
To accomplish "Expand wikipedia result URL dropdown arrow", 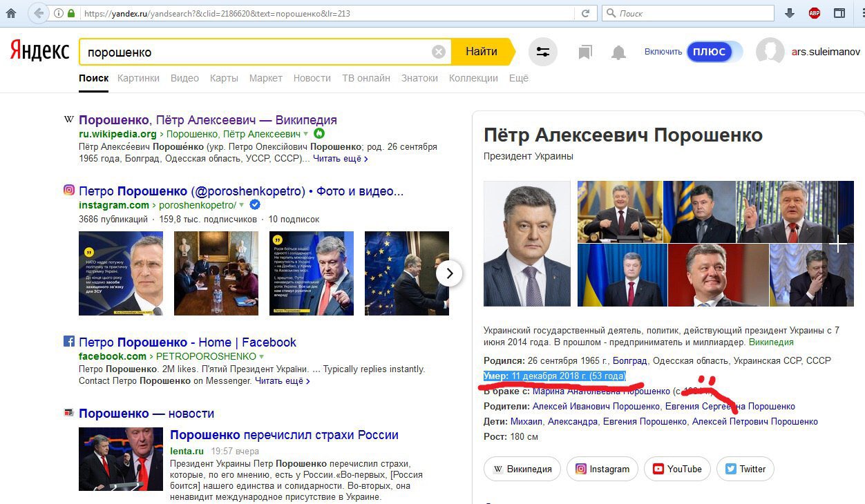I will point(306,134).
